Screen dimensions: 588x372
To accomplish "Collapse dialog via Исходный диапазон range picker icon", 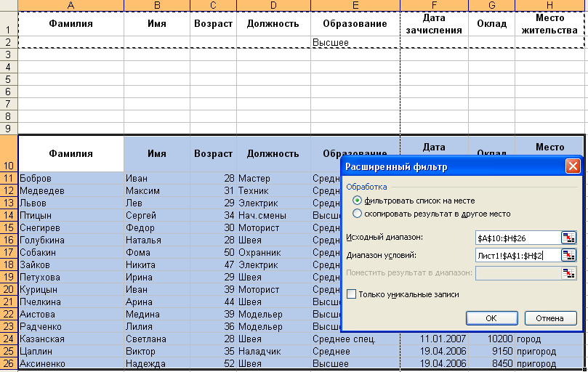I will [568, 238].
